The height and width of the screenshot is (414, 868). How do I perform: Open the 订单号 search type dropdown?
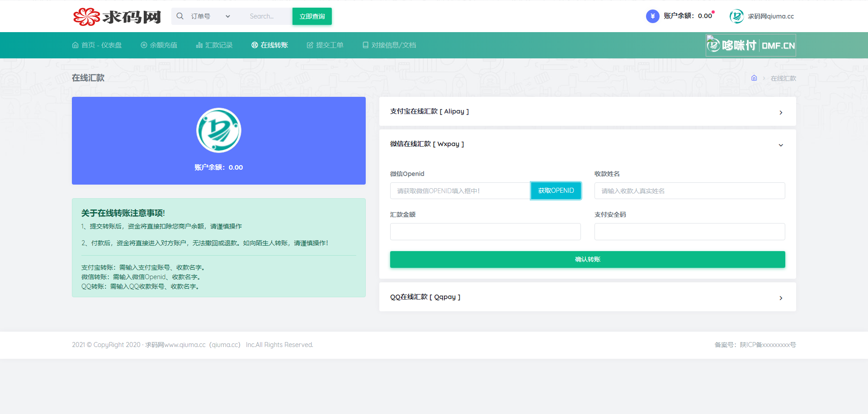coord(210,16)
